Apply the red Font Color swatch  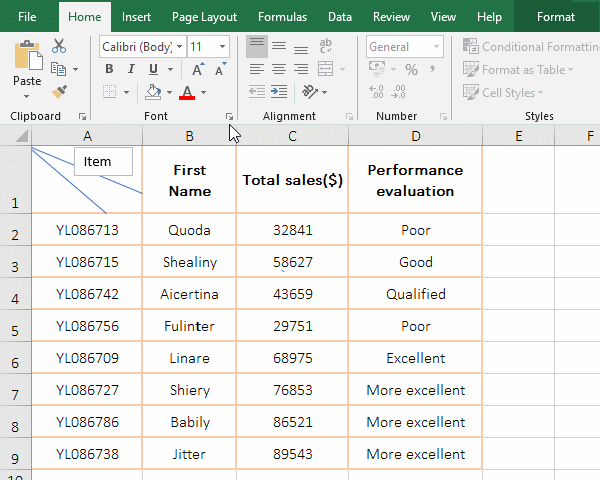coord(187,93)
